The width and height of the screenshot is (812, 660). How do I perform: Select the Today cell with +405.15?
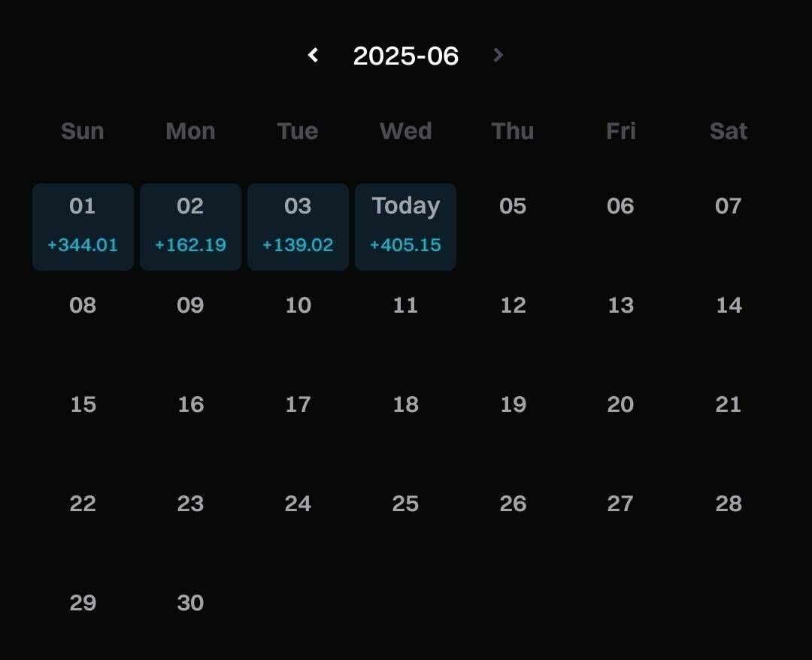pos(405,226)
